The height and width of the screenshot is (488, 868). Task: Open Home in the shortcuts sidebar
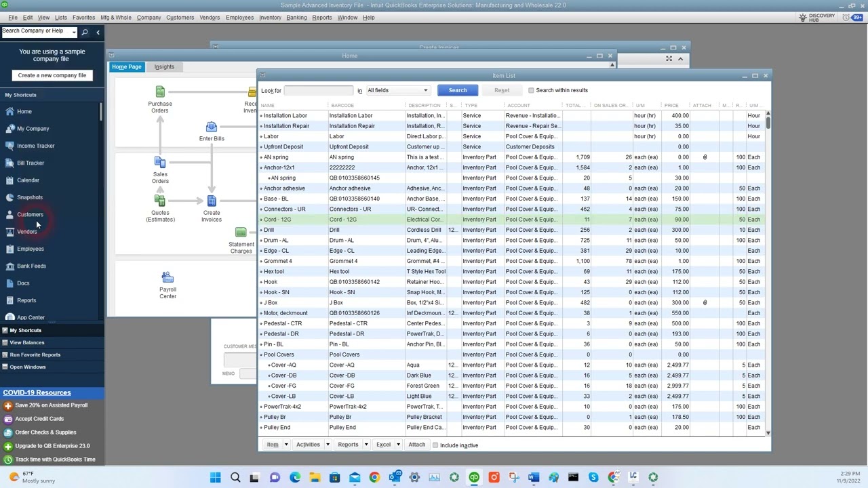point(24,111)
